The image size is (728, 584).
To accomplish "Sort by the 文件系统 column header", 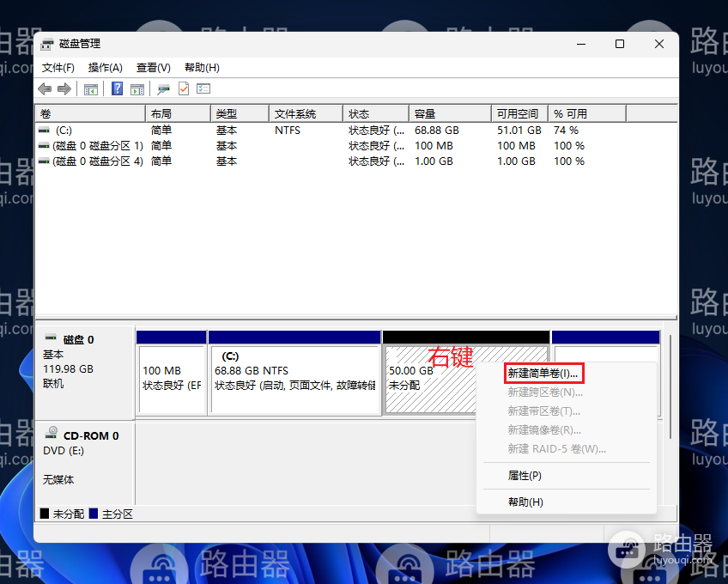I will point(306,114).
